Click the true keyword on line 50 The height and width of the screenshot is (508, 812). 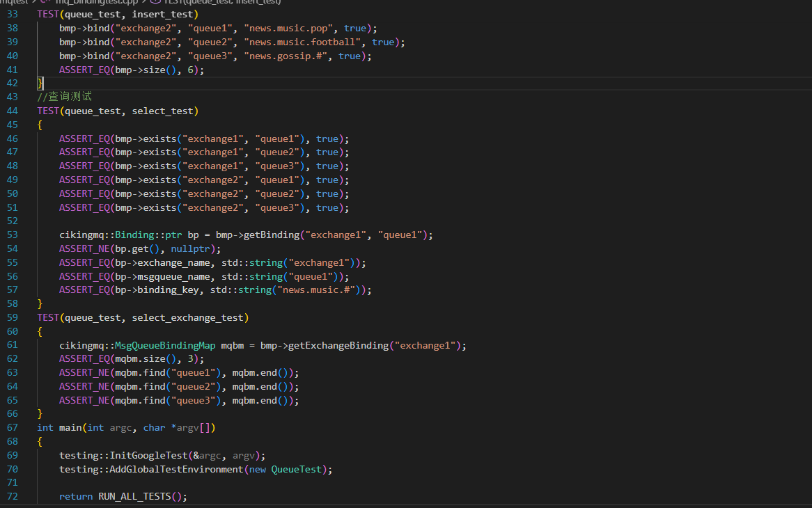tap(327, 193)
